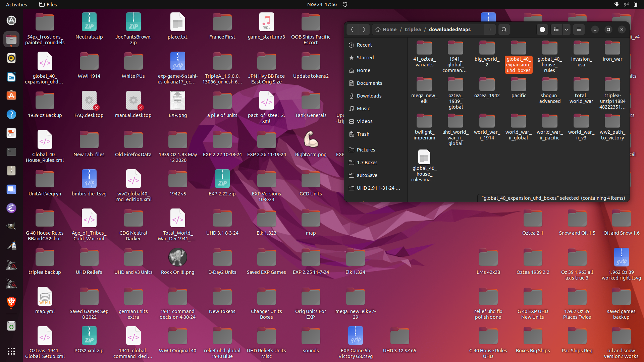This screenshot has width=644, height=362.
Task: Select the 41_oztea_variants folder
Action: 424,54
